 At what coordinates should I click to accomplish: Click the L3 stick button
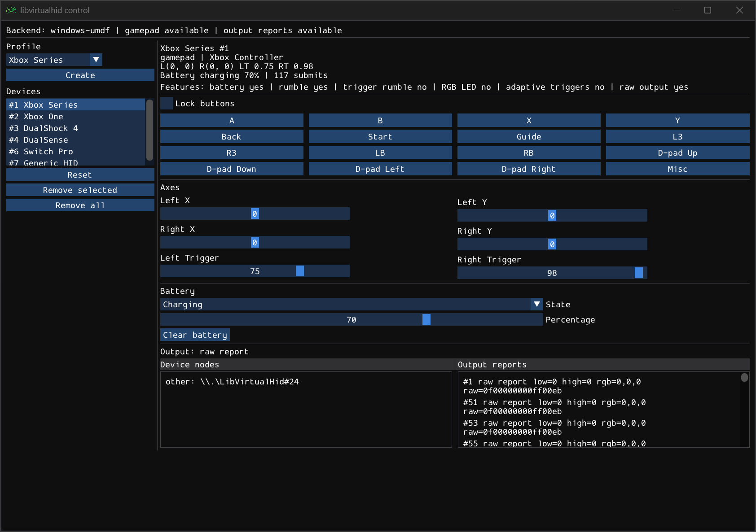coord(678,136)
